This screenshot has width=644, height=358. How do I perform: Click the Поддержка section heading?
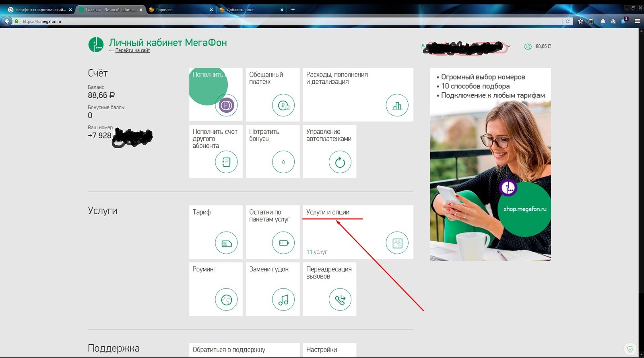(114, 348)
